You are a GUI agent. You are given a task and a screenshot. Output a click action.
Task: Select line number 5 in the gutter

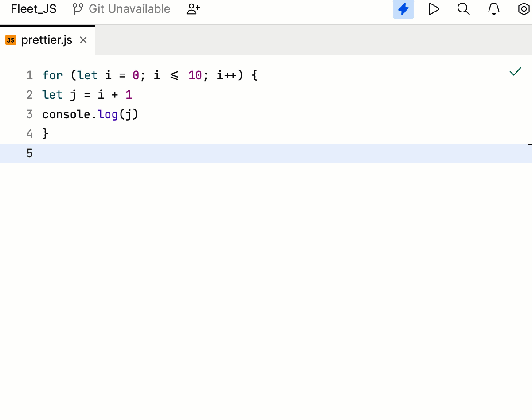(29, 153)
